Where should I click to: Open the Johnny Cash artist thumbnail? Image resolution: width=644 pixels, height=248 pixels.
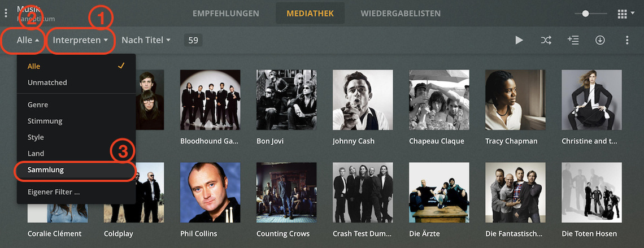[363, 100]
